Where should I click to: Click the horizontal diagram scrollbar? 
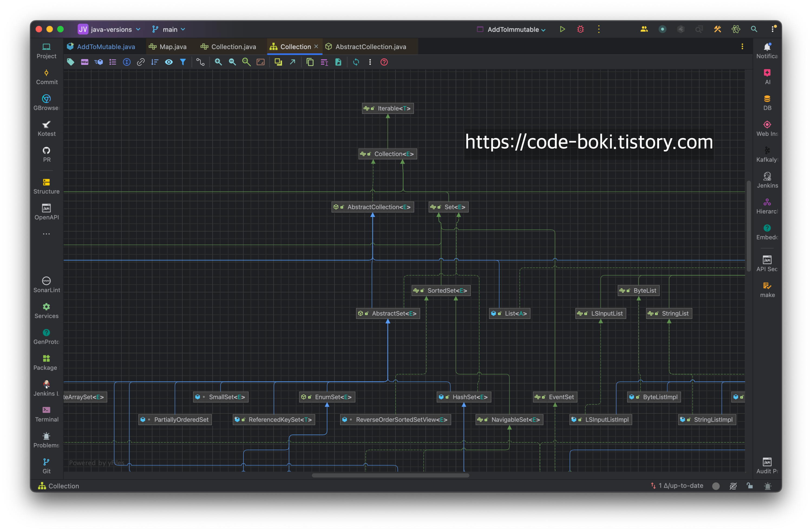click(390, 475)
